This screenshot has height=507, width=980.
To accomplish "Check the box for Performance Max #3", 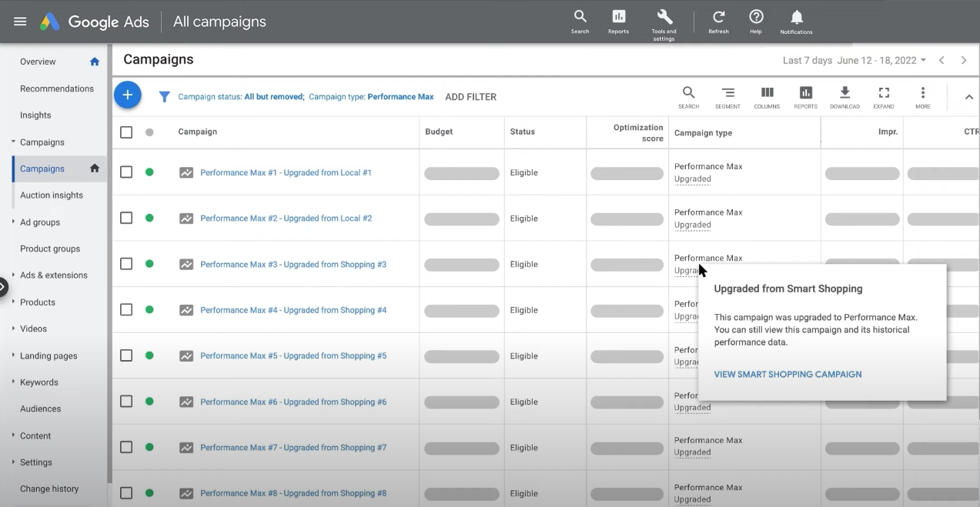I will pyautogui.click(x=126, y=264).
